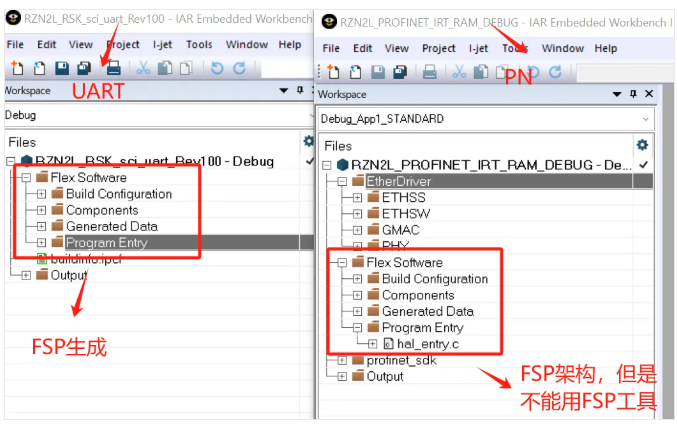
Task: Select Output folder in PROFINET window
Action: (x=385, y=377)
